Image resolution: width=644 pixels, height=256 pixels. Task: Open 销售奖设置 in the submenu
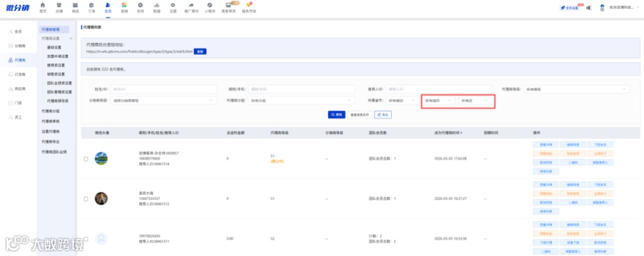pyautogui.click(x=56, y=75)
